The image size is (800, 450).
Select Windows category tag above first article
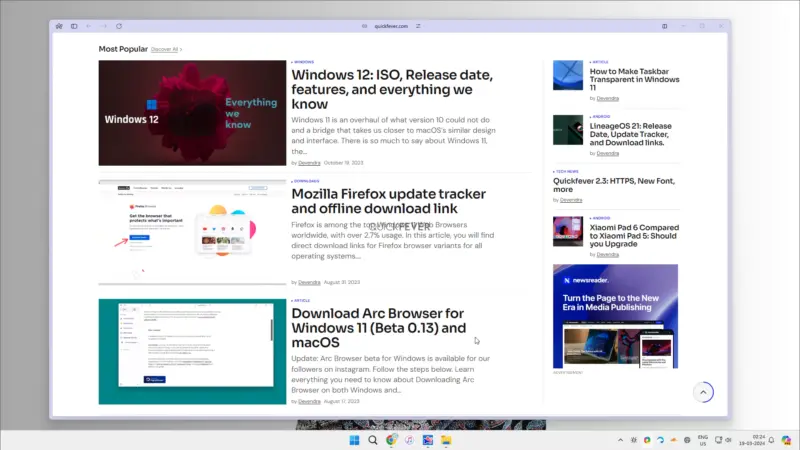303,62
